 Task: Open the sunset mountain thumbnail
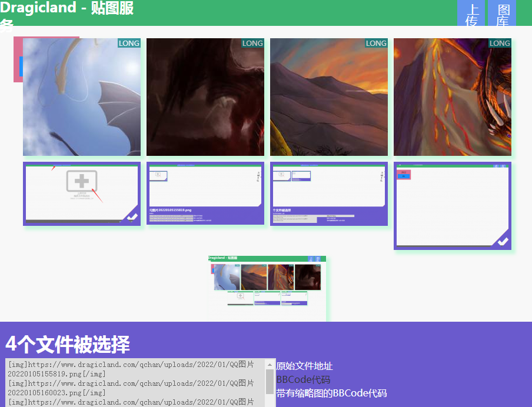(329, 97)
